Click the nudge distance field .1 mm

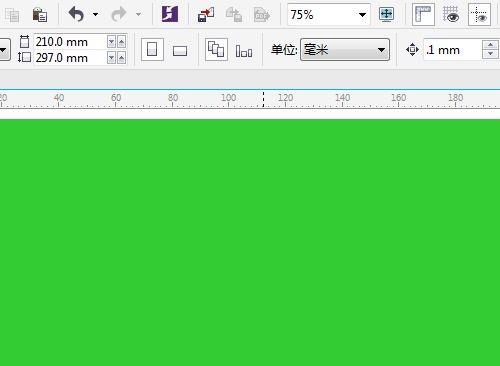pos(453,50)
